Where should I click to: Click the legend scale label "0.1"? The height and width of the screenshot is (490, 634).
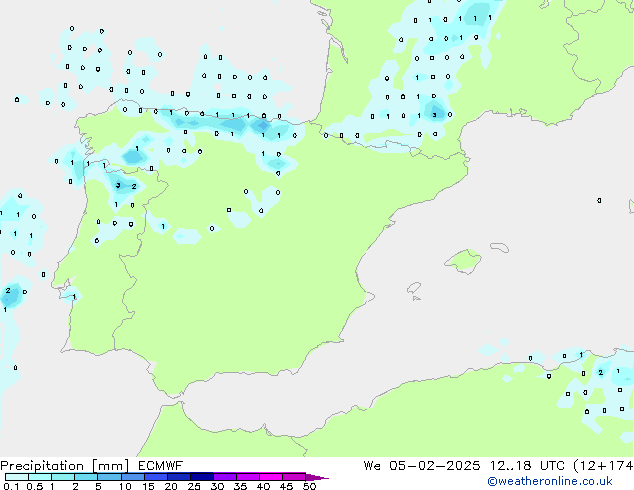pos(11,486)
